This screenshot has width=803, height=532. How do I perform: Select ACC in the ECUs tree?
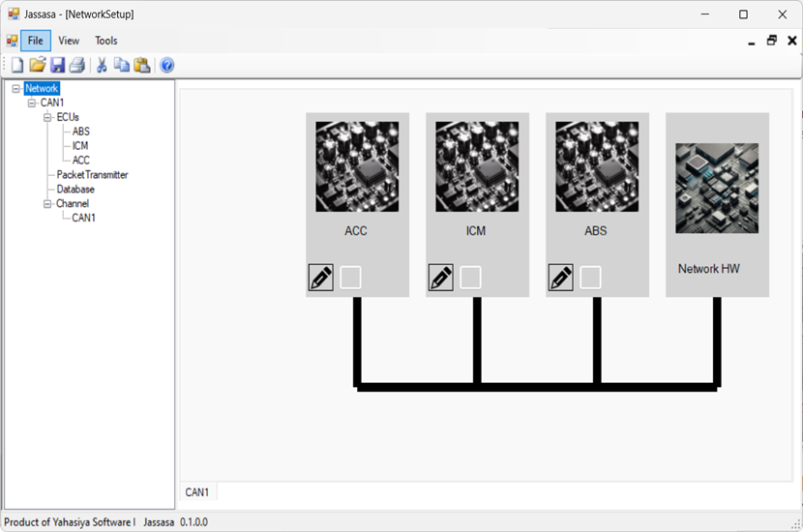81,161
